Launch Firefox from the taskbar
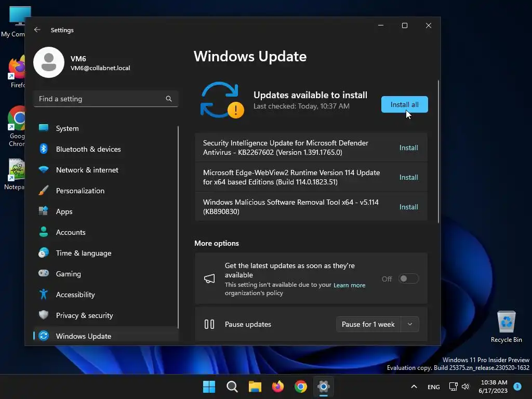 (x=278, y=387)
